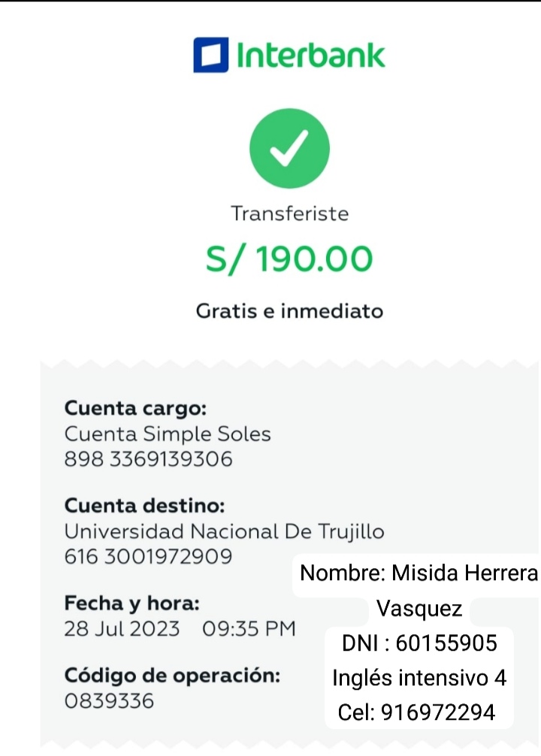The height and width of the screenshot is (756, 541).
Task: Select the Cel: 916972294 phone text
Action: click(x=416, y=712)
